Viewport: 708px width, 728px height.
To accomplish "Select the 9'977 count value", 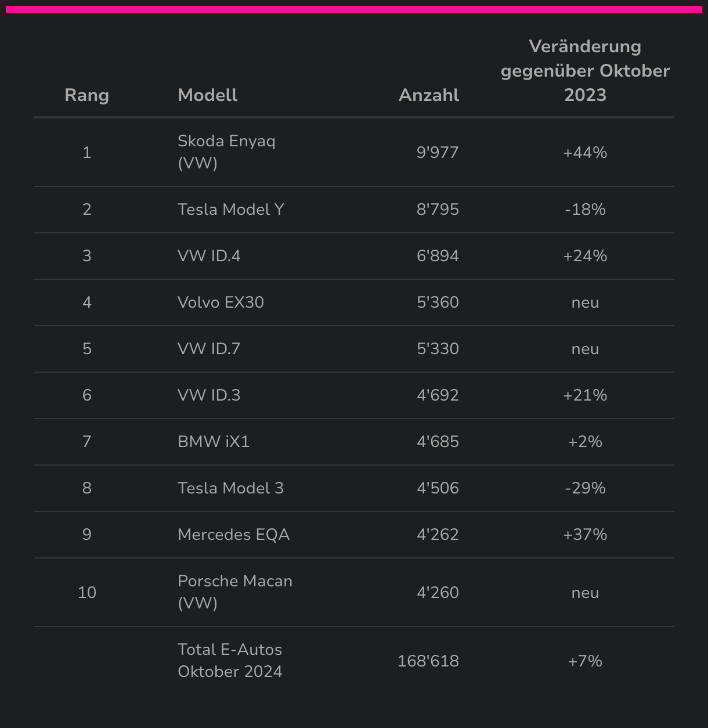I will [438, 153].
